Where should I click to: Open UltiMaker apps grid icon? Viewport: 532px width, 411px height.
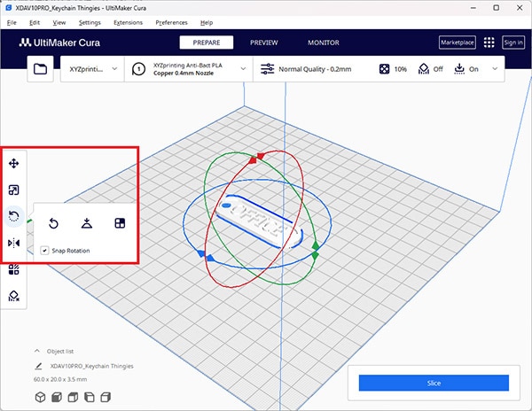(489, 43)
